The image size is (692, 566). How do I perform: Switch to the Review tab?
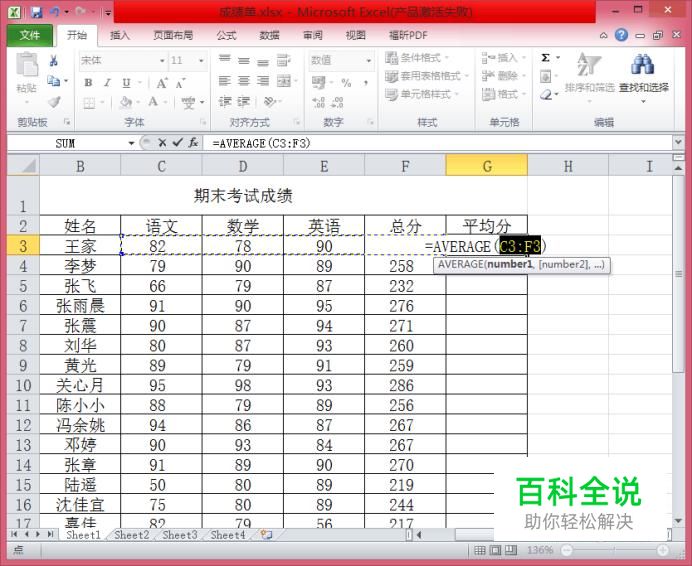(312, 35)
